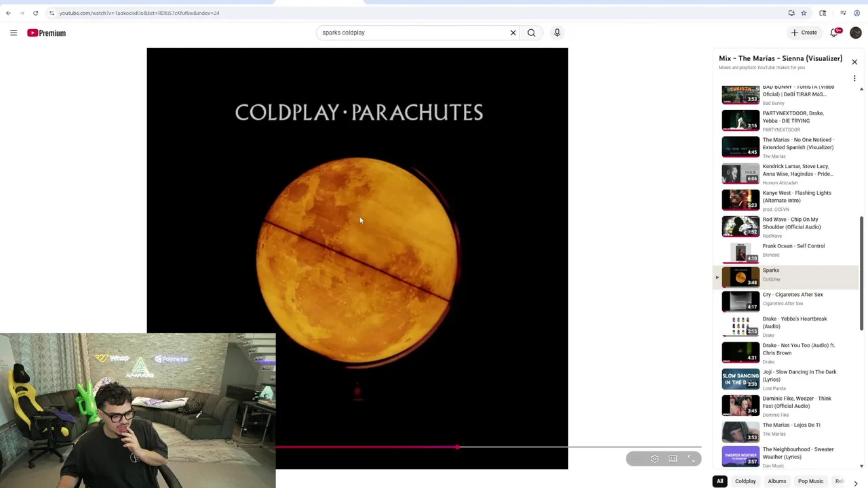
Task: Click the progress bar scrubber dot
Action: (458, 447)
